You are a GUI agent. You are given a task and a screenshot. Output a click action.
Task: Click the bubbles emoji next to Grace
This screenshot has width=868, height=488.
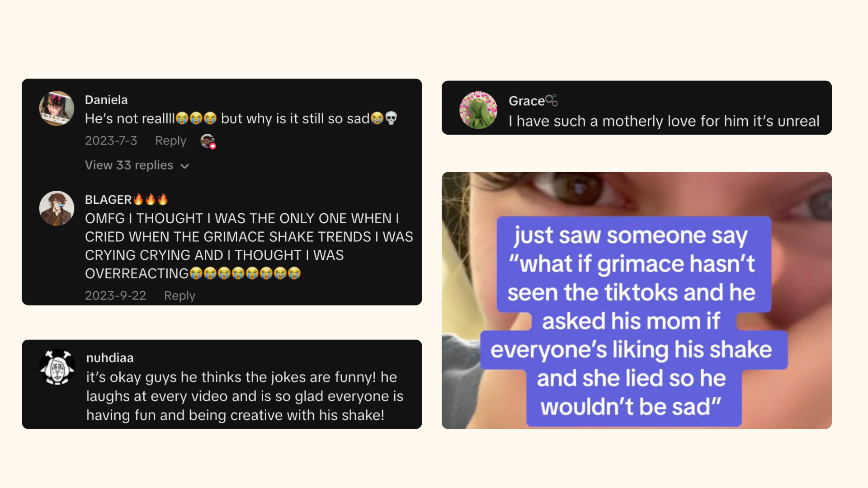[x=552, y=100]
